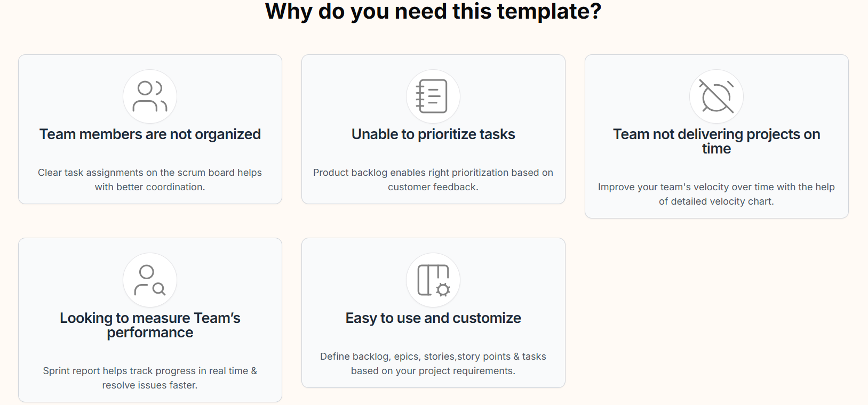Click the 'Easy to use and customize' heading

tap(433, 318)
